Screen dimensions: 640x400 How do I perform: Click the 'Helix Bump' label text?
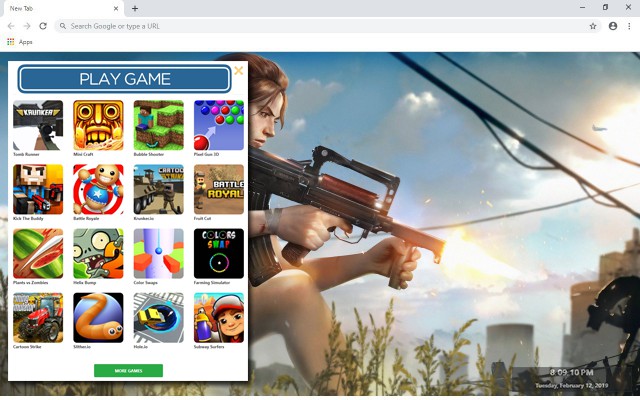tap(84, 282)
